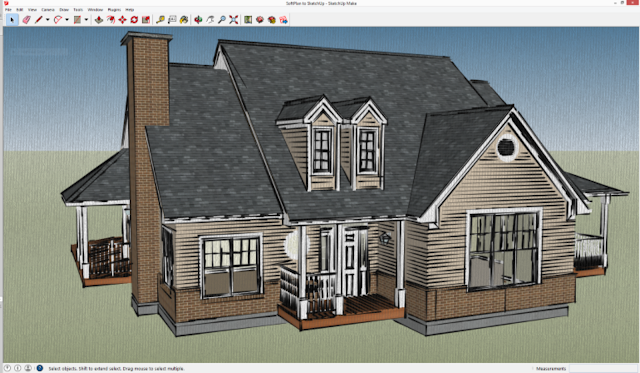Screen dimensions: 640x373
Task: Select the Move tool
Action: 122,20
